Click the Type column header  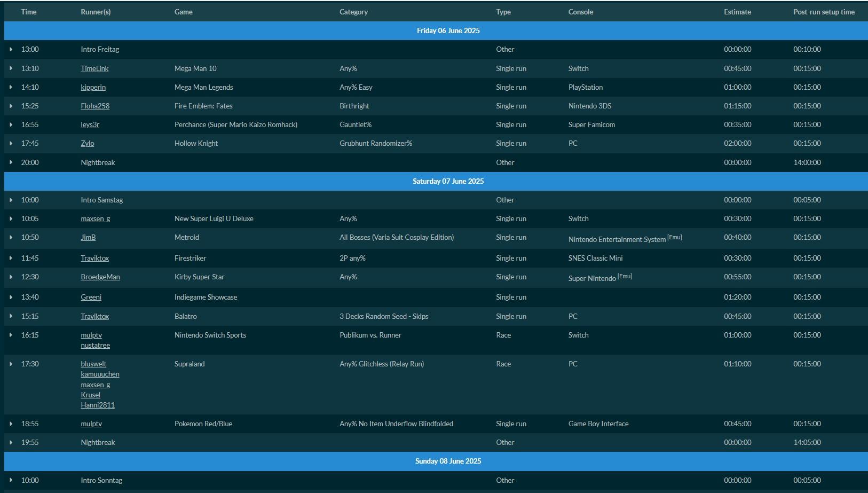click(503, 12)
